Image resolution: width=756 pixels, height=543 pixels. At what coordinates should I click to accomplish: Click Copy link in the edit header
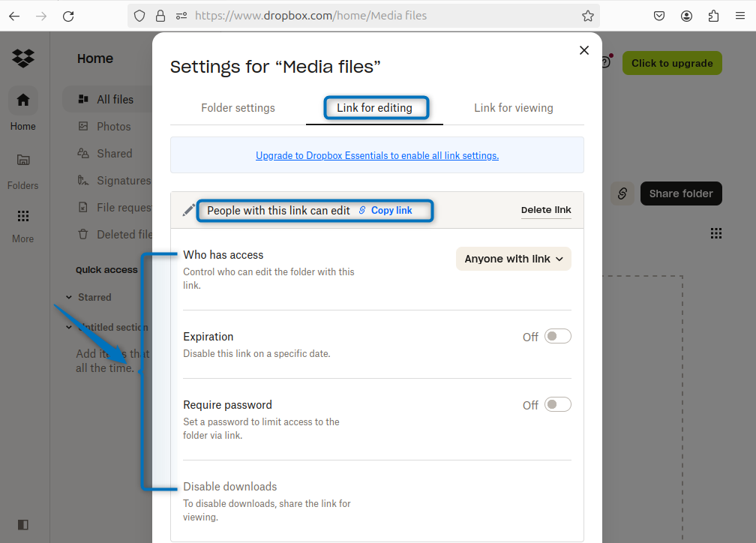[x=391, y=211]
